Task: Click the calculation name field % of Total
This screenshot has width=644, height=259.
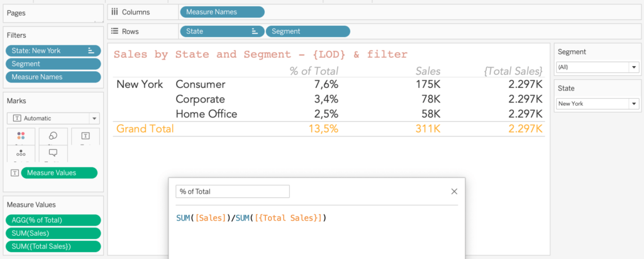Action: tap(233, 191)
